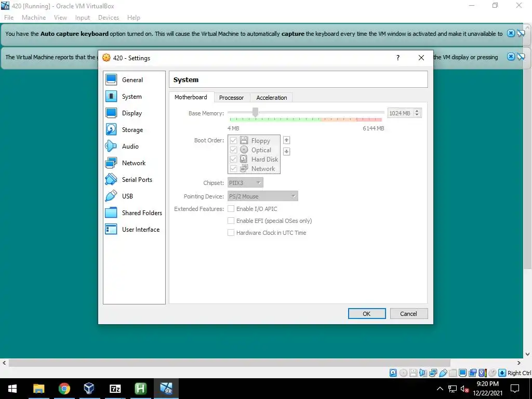
Task: Enable I/O APIC checkbox
Action: pyautogui.click(x=231, y=209)
